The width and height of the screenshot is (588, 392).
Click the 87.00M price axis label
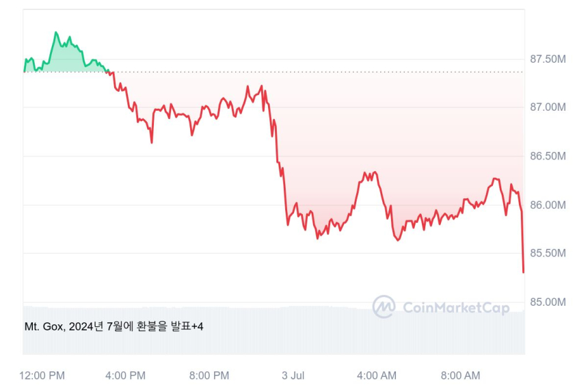click(548, 108)
